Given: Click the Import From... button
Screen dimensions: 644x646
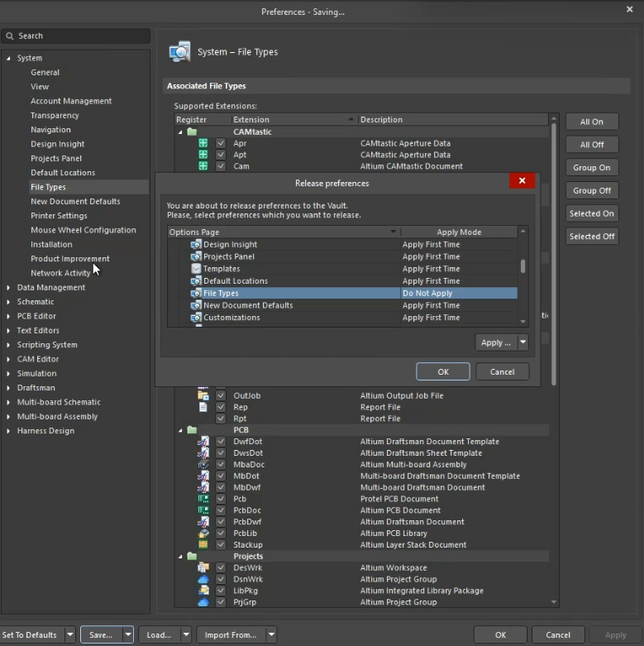Looking at the screenshot, I should [231, 635].
